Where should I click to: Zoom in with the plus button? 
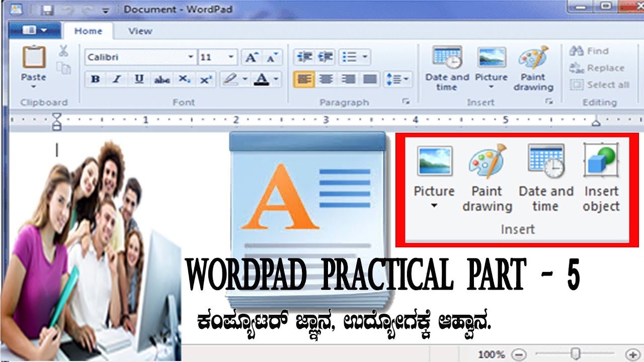click(x=632, y=354)
